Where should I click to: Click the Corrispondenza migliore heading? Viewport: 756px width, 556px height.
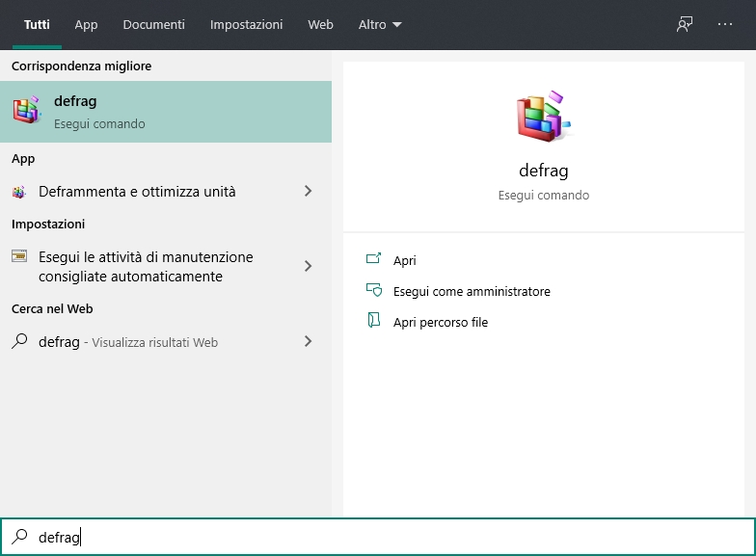[x=81, y=66]
